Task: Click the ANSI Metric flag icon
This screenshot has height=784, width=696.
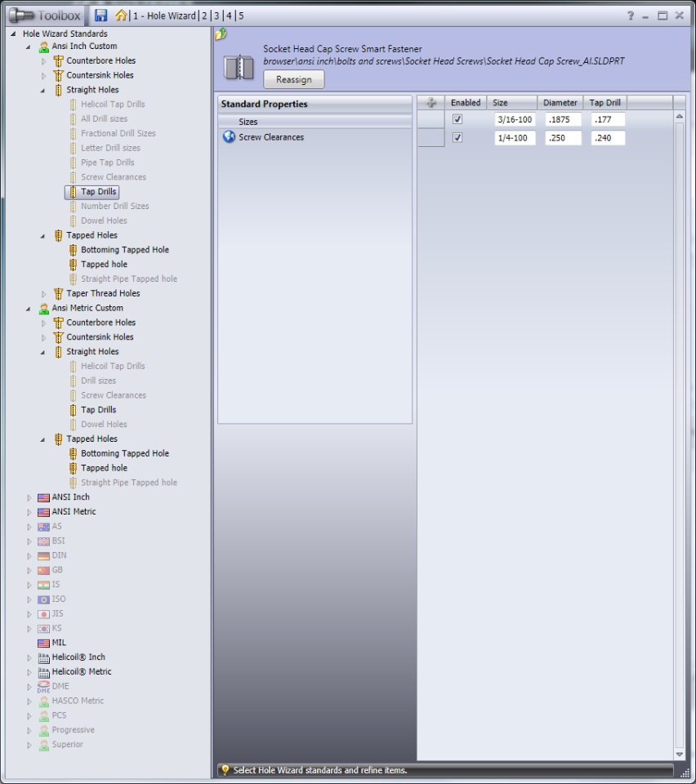Action: coord(43,512)
